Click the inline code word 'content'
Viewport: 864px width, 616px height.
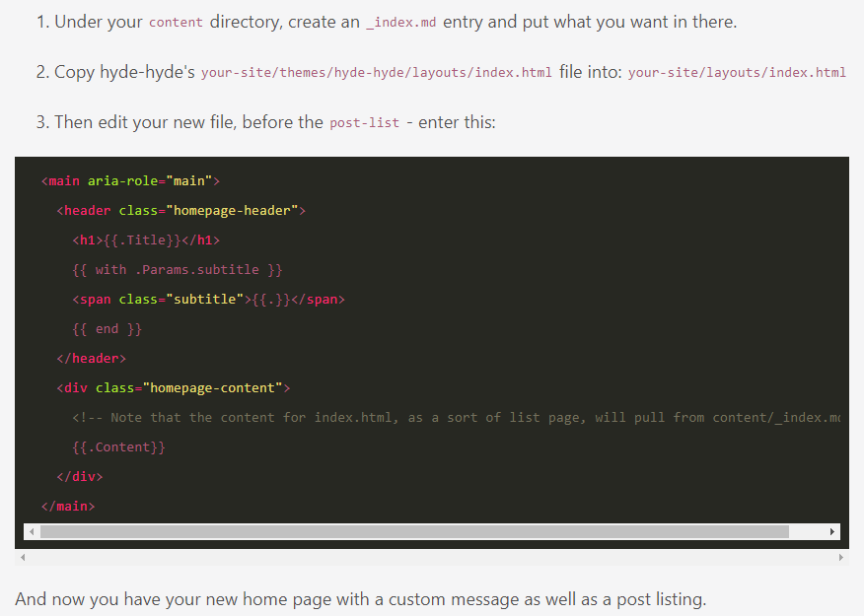(x=176, y=23)
